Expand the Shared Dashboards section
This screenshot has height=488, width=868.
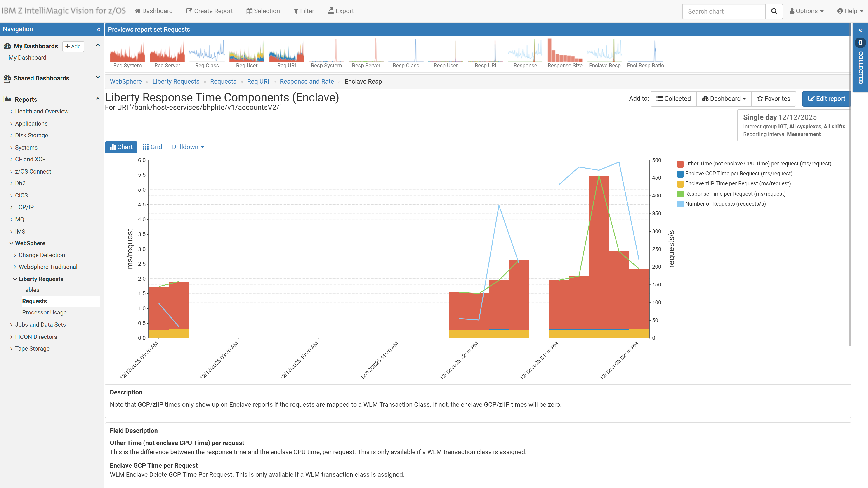tap(98, 77)
